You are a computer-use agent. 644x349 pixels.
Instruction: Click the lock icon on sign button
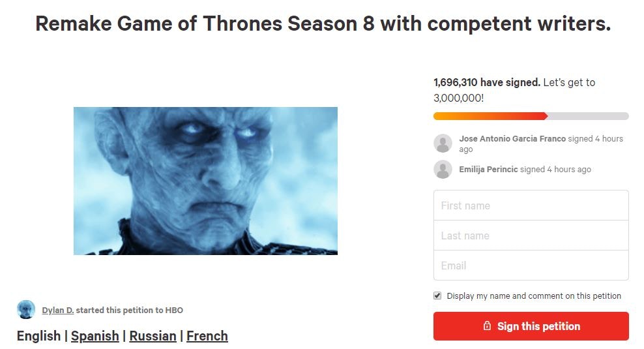pos(486,326)
